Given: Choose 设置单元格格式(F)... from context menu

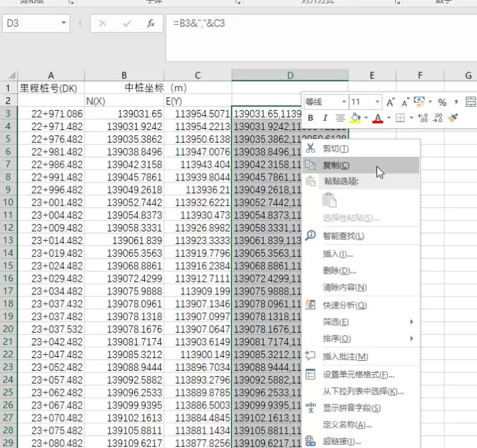Looking at the screenshot, I should 361,375.
